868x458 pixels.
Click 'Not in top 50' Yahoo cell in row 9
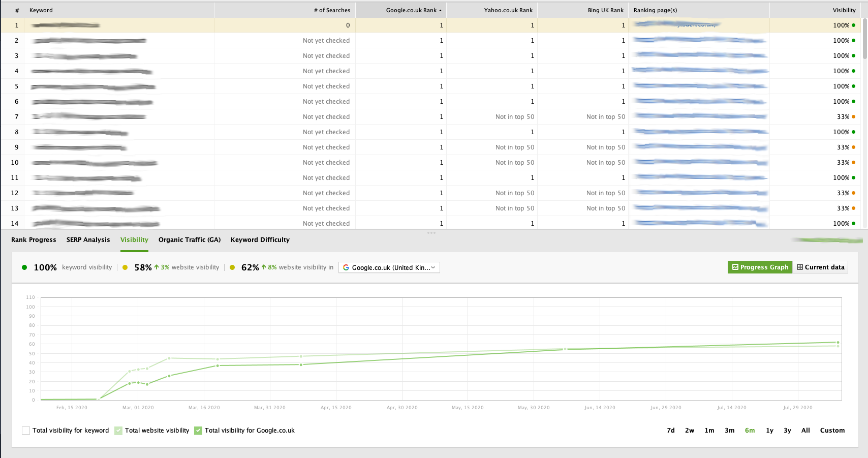click(515, 147)
